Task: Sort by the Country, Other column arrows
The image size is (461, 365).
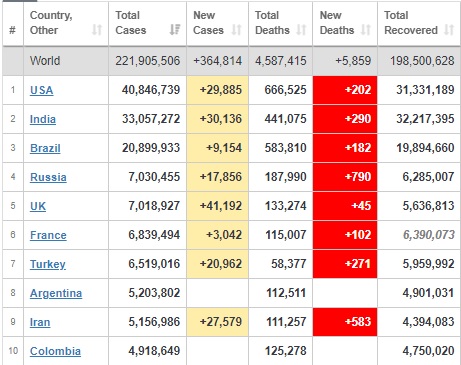Action: click(97, 30)
